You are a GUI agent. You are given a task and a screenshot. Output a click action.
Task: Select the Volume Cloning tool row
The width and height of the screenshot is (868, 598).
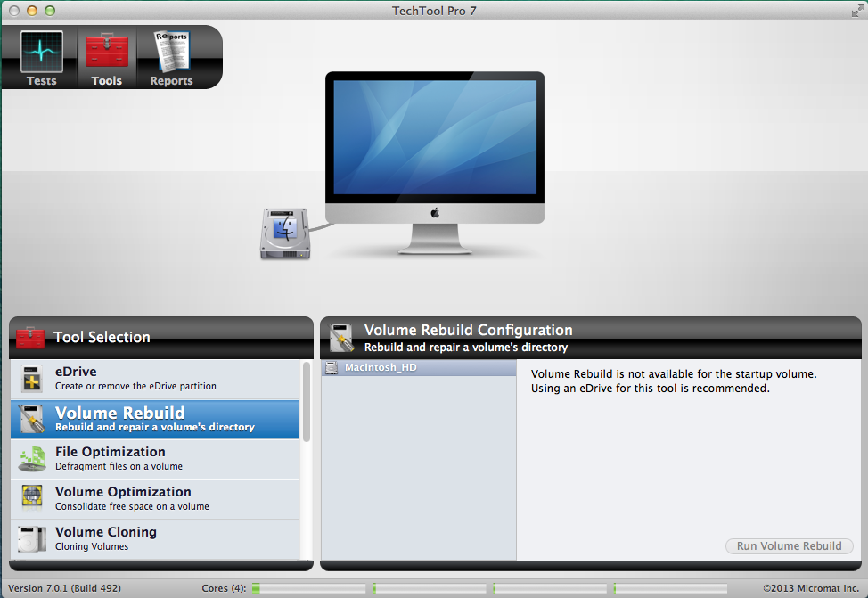click(x=155, y=539)
